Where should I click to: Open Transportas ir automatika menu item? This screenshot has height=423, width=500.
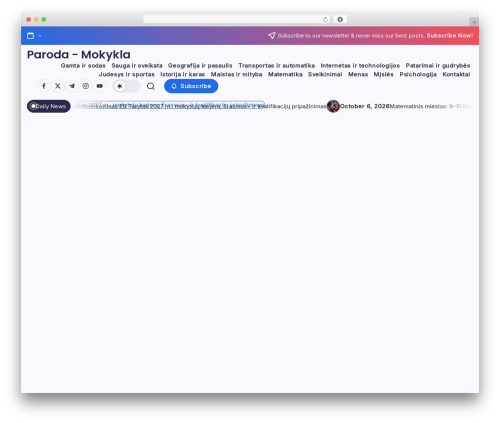coord(276,66)
